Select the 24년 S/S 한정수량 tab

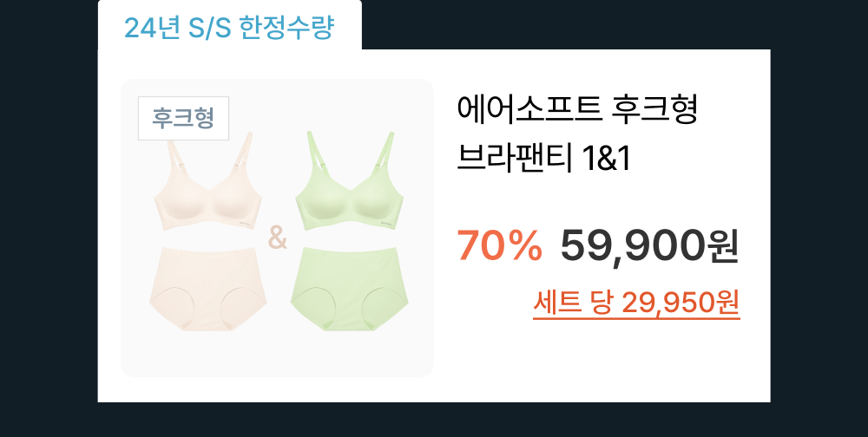[229, 27]
